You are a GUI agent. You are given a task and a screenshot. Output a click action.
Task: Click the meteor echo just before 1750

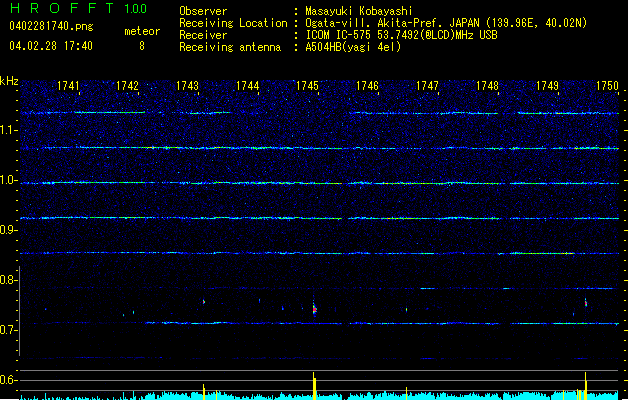(x=586, y=303)
